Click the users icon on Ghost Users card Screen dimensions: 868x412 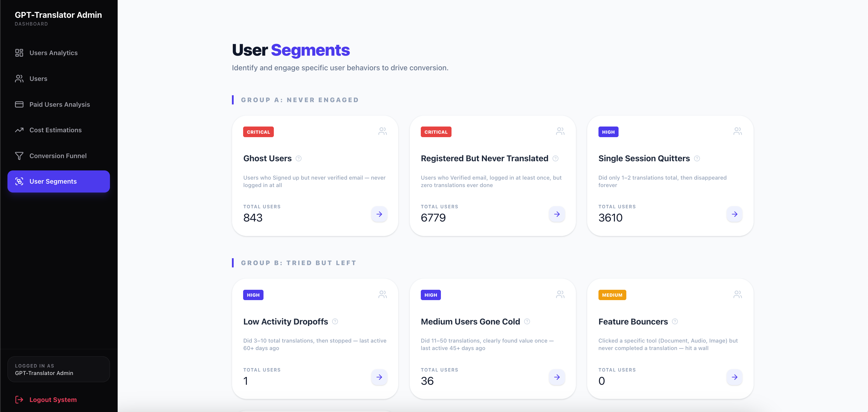[x=382, y=131]
